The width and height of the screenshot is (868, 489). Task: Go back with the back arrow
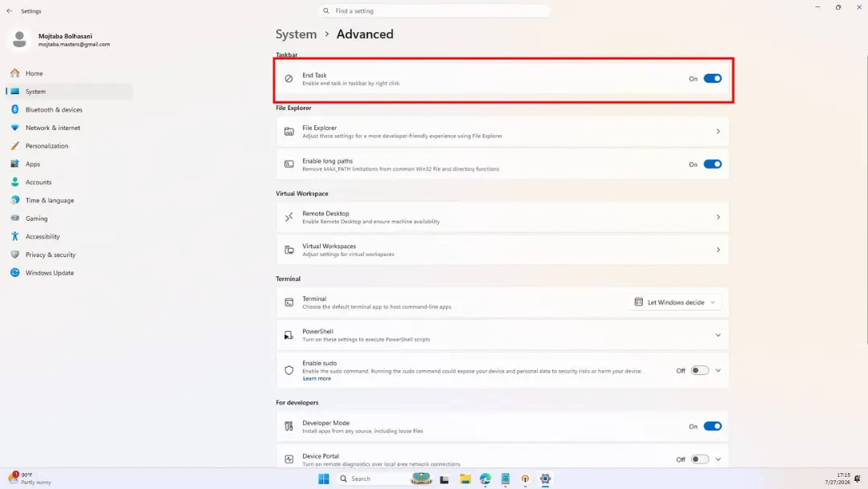pyautogui.click(x=10, y=10)
